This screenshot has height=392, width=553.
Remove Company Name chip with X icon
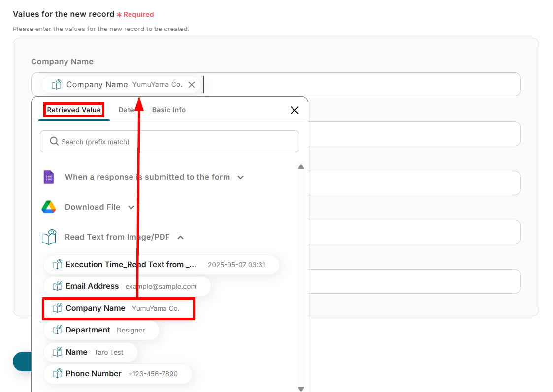click(192, 85)
